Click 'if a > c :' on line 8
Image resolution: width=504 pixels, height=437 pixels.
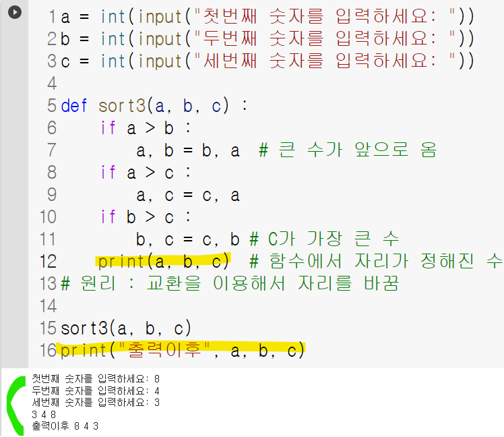tap(146, 173)
